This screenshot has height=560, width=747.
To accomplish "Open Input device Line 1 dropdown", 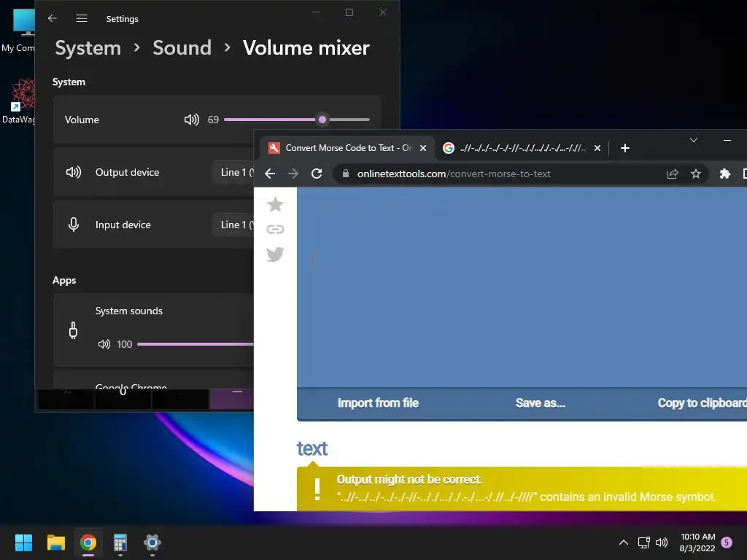I will [x=233, y=225].
